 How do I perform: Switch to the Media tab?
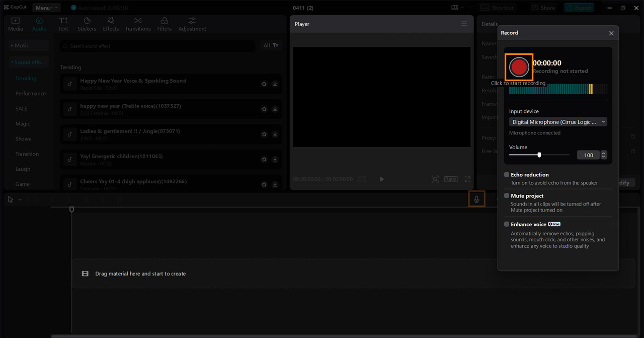(x=16, y=24)
